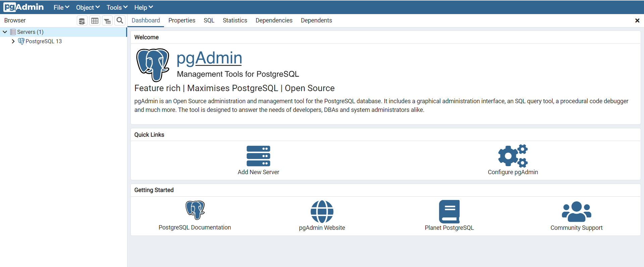This screenshot has height=267, width=644.
Task: Click the Configure pgAdmin link text
Action: pyautogui.click(x=513, y=172)
